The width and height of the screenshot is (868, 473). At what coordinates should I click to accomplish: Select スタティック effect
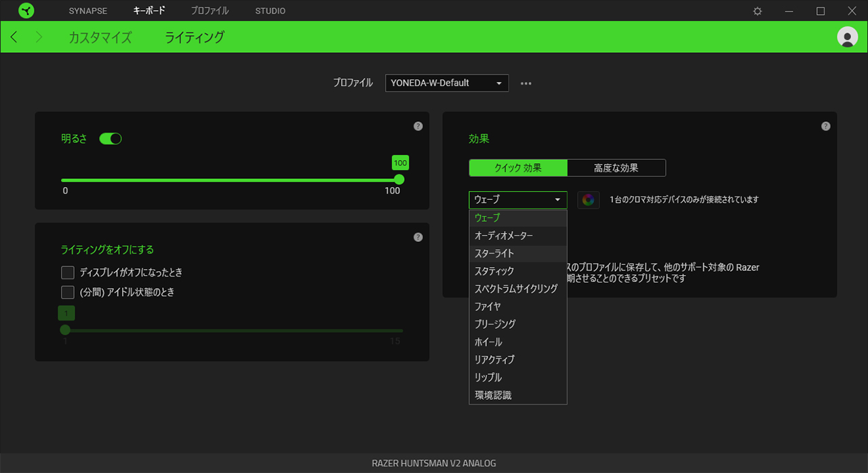pos(518,271)
